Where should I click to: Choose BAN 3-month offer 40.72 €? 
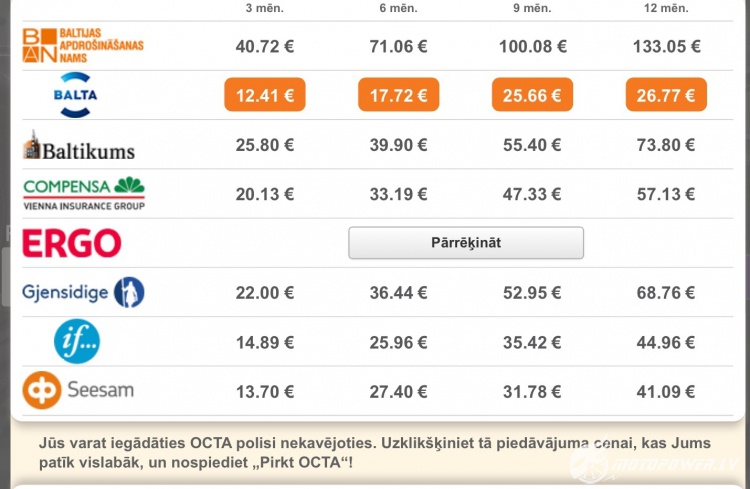pos(265,46)
